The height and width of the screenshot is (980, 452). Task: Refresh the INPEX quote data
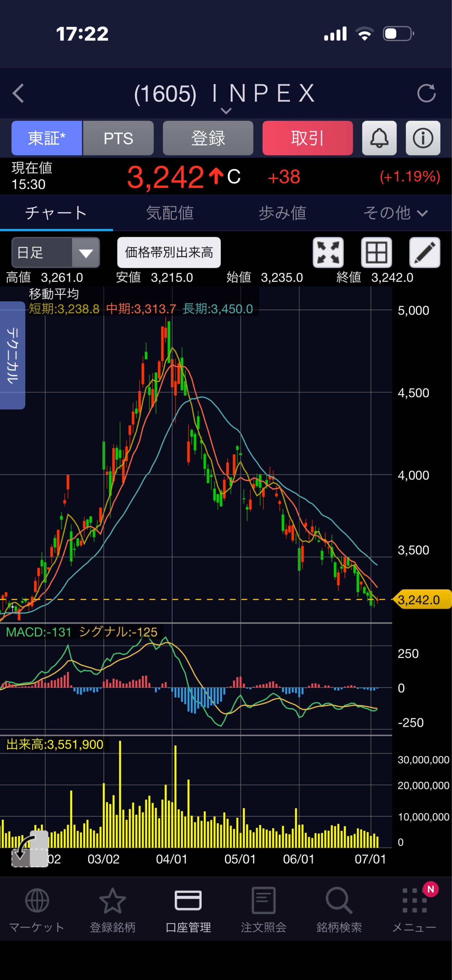426,93
